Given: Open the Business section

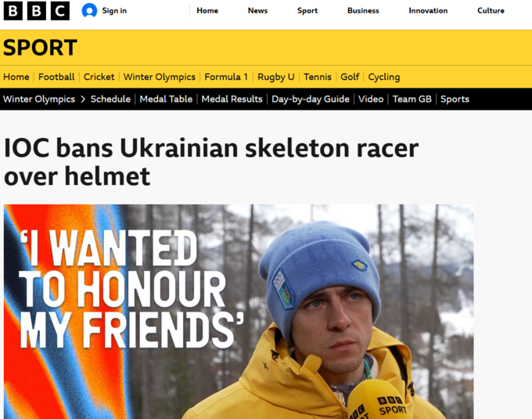Looking at the screenshot, I should pyautogui.click(x=363, y=11).
